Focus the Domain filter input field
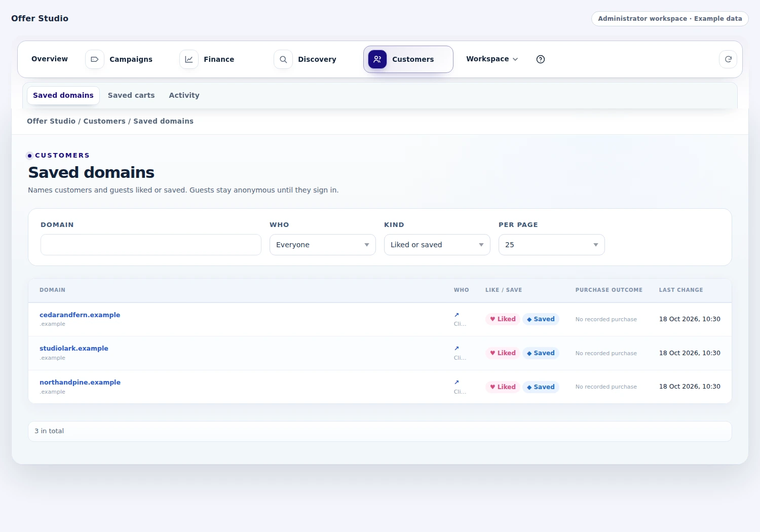Screen dimensions: 760x532 click(x=151, y=245)
